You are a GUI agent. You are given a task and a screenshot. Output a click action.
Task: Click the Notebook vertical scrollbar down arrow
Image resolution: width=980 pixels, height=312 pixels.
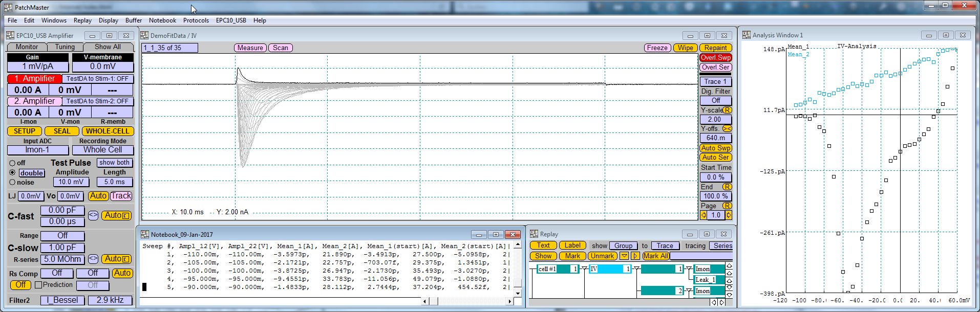[x=518, y=293]
